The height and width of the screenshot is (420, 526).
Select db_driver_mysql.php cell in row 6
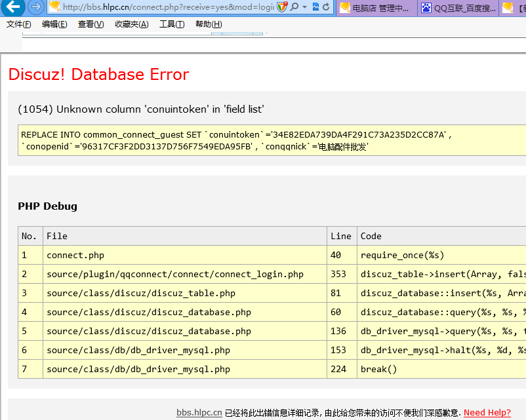pos(185,350)
